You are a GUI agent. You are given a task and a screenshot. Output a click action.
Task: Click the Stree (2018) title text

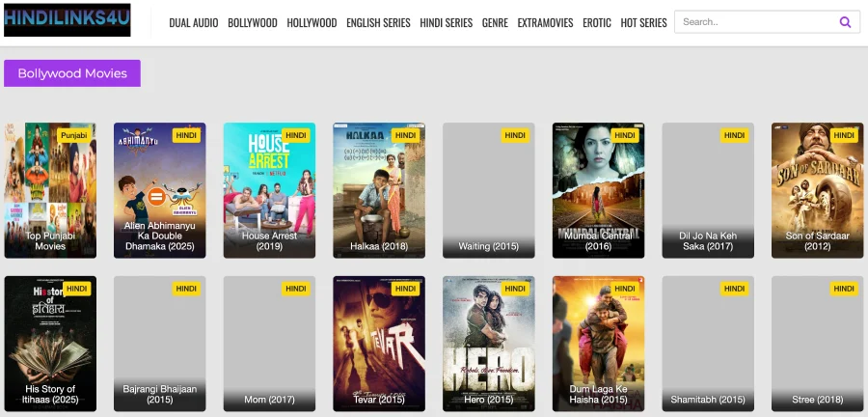click(818, 400)
